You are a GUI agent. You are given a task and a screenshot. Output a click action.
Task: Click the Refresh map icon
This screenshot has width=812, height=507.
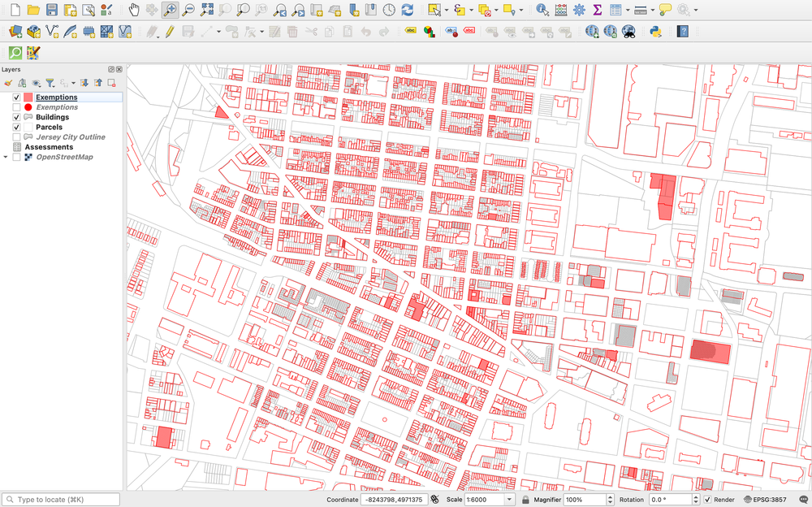click(407, 10)
